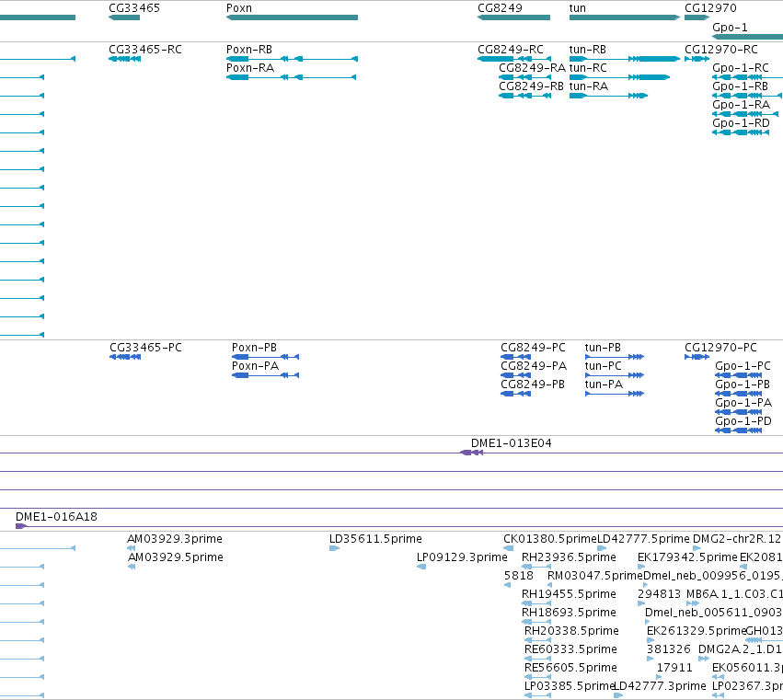Select transcript label CG8249-RA
783x700 pixels.
pos(533,68)
